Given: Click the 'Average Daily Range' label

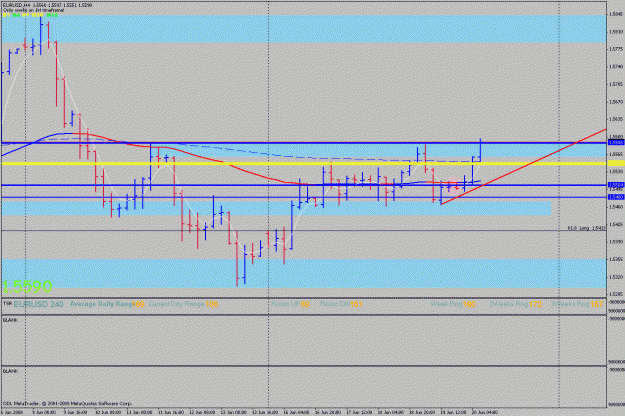Looking at the screenshot, I should click(x=101, y=304).
